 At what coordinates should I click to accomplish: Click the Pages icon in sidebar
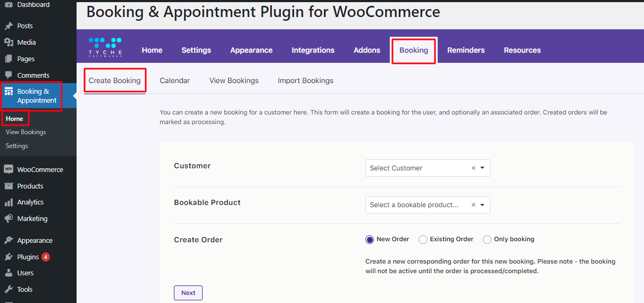pos(9,59)
